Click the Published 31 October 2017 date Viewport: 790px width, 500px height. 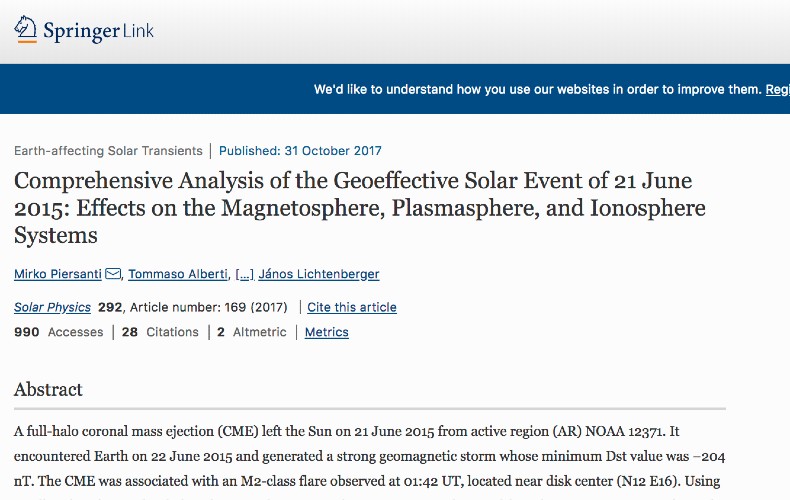click(x=300, y=151)
